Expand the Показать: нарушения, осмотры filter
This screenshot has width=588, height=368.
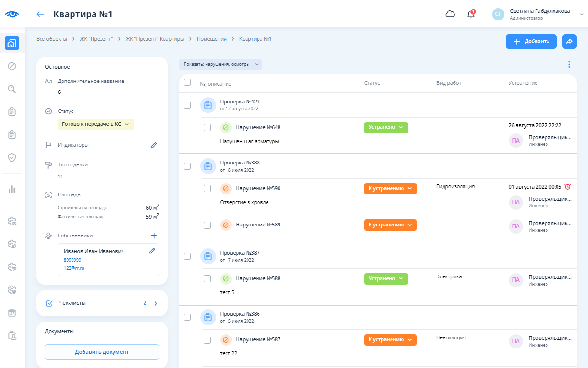pyautogui.click(x=220, y=64)
